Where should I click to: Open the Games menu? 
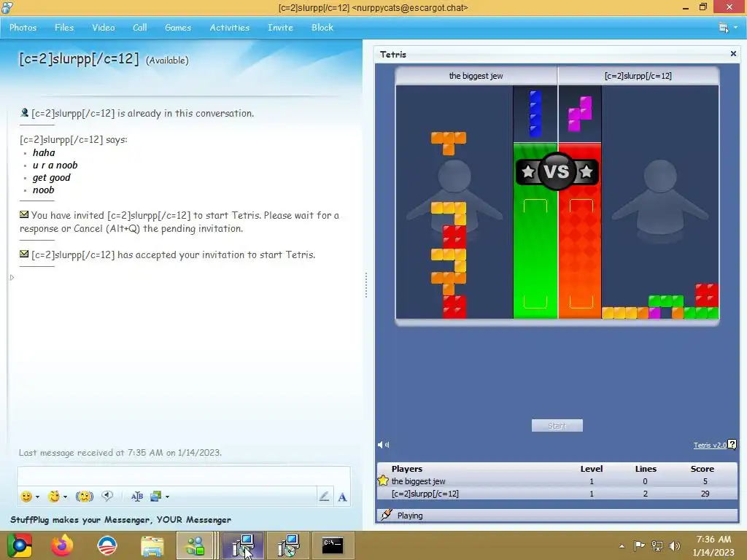[x=178, y=28]
